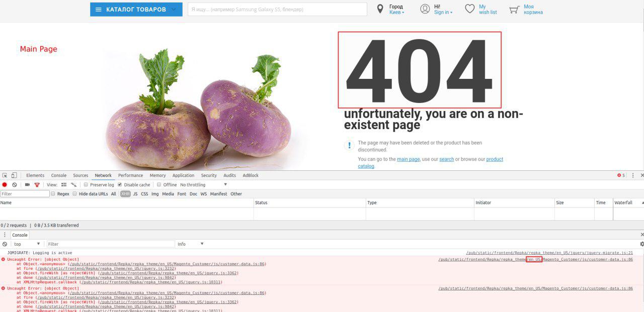Click the red error count badge

tap(621, 175)
